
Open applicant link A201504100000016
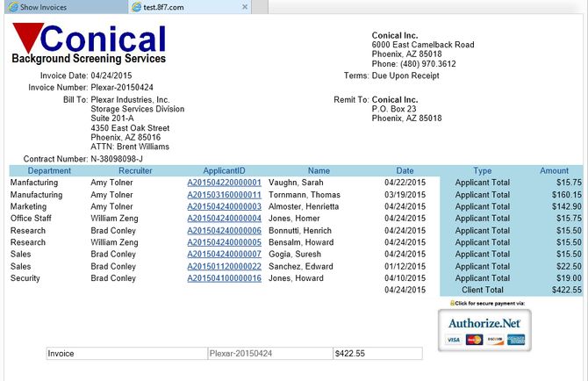[225, 278]
